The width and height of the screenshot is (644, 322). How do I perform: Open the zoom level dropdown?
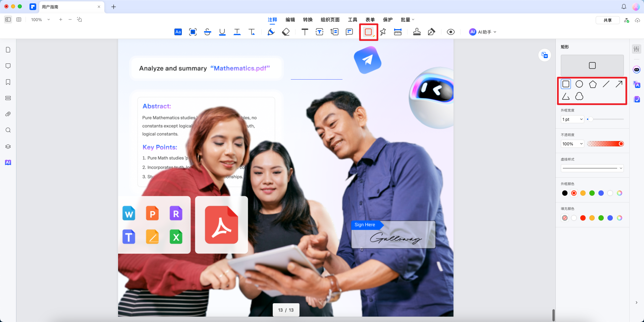click(x=41, y=20)
